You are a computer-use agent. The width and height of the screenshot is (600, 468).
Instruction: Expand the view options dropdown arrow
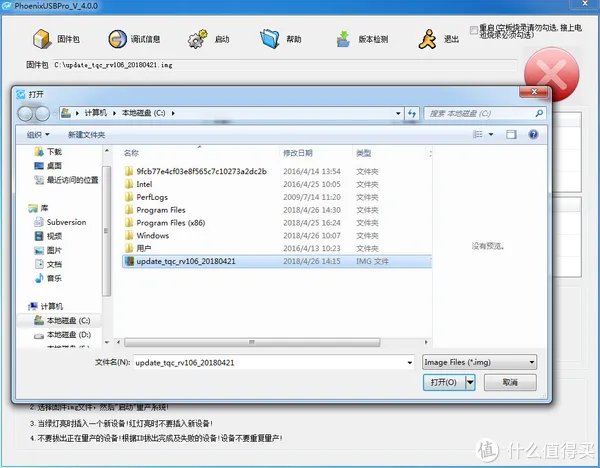click(491, 134)
